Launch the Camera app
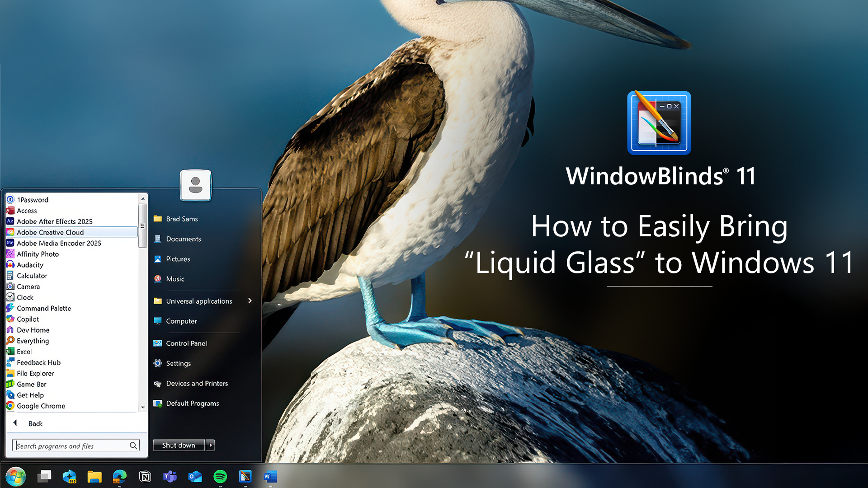 [72, 286]
